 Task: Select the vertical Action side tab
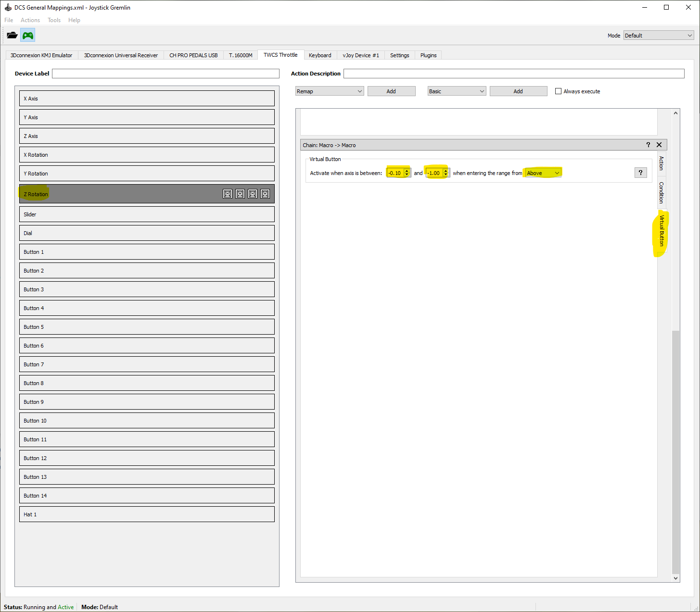662,163
